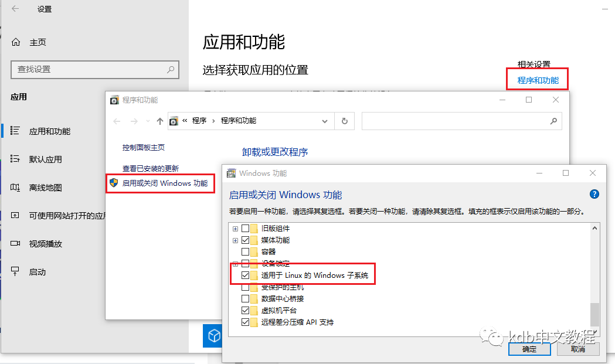Select 视频播放 in Settings sidebar
The image size is (615, 364).
click(46, 244)
